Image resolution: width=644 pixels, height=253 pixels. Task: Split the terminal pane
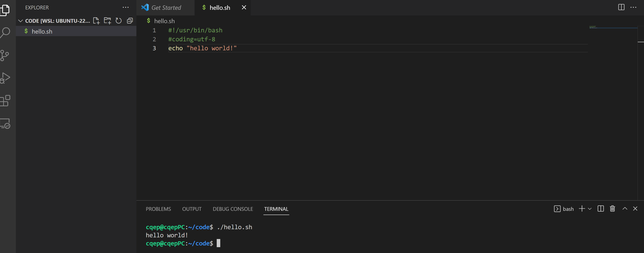600,209
